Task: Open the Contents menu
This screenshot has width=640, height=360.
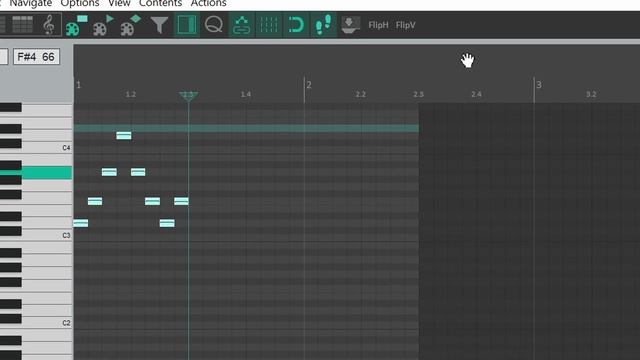Action: (160, 3)
